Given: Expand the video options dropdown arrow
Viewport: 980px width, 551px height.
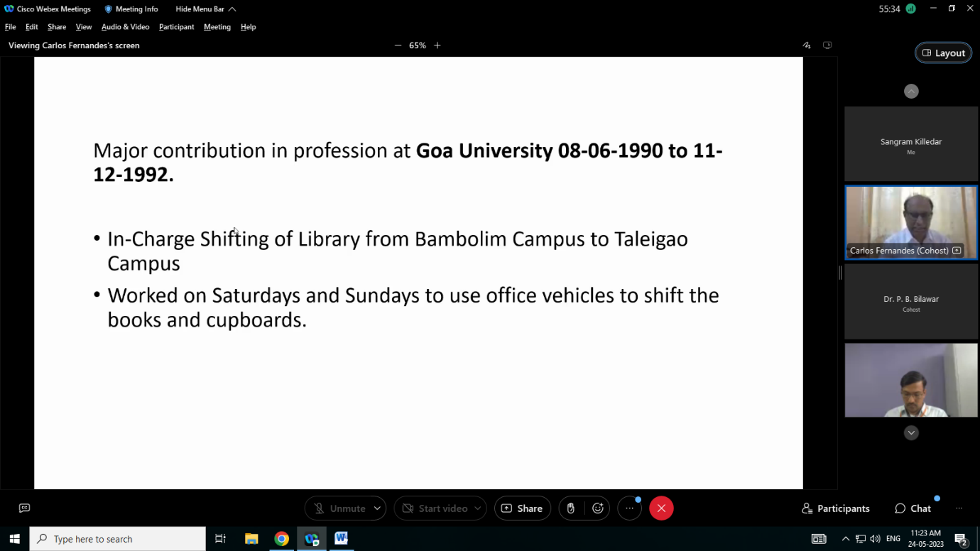Looking at the screenshot, I should pos(477,508).
